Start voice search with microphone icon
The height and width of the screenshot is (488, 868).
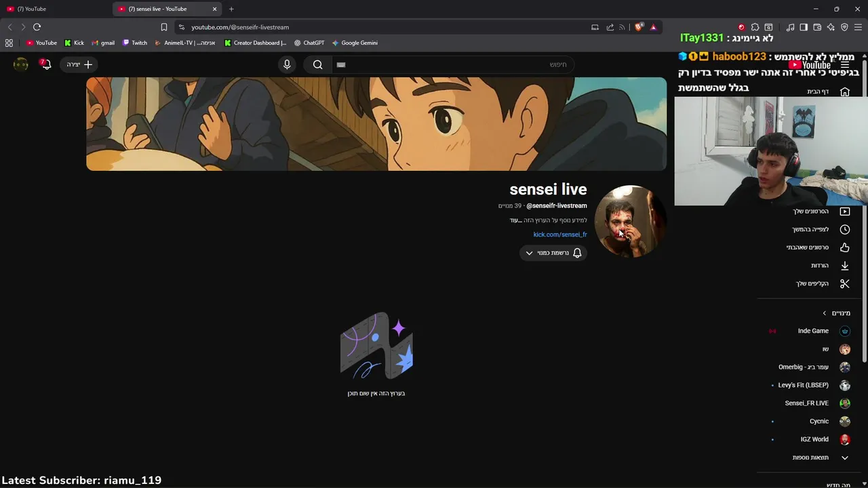coord(287,64)
